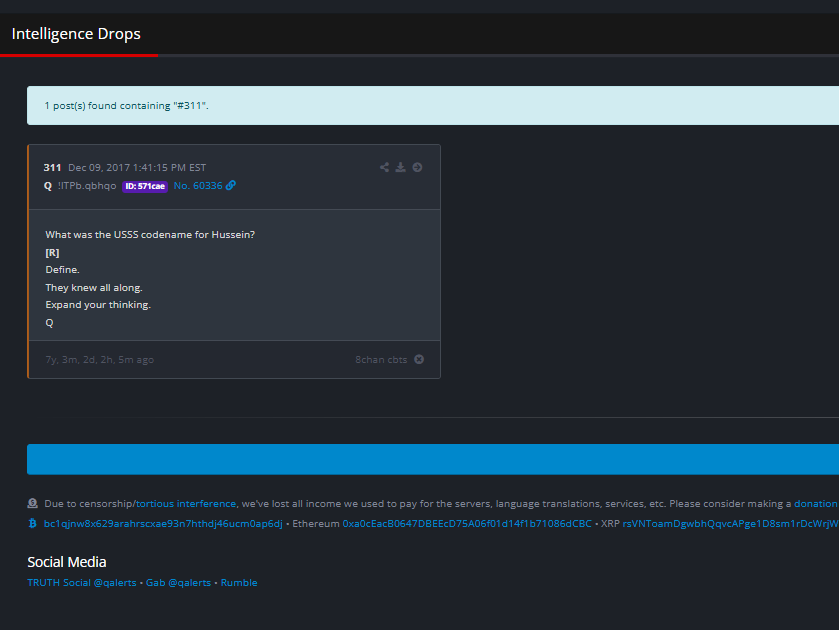Image resolution: width=839 pixels, height=630 pixels.
Task: Click the 8chan cbts board label
Action: [x=381, y=360]
